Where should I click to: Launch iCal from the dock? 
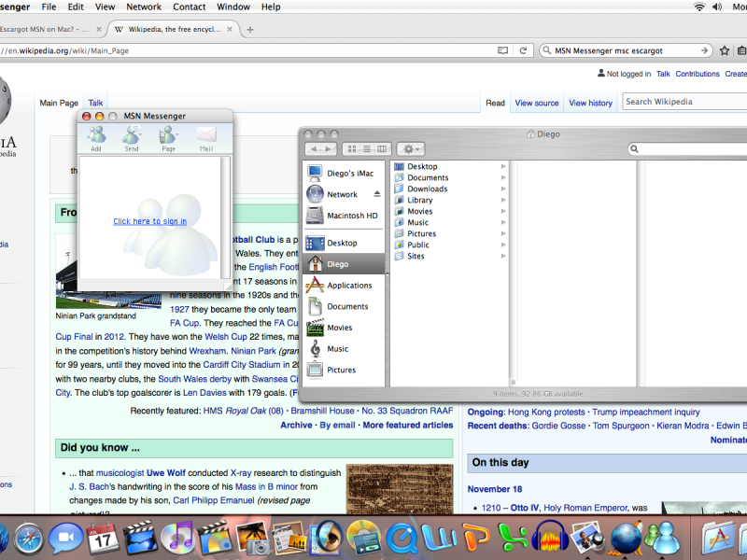(103, 538)
